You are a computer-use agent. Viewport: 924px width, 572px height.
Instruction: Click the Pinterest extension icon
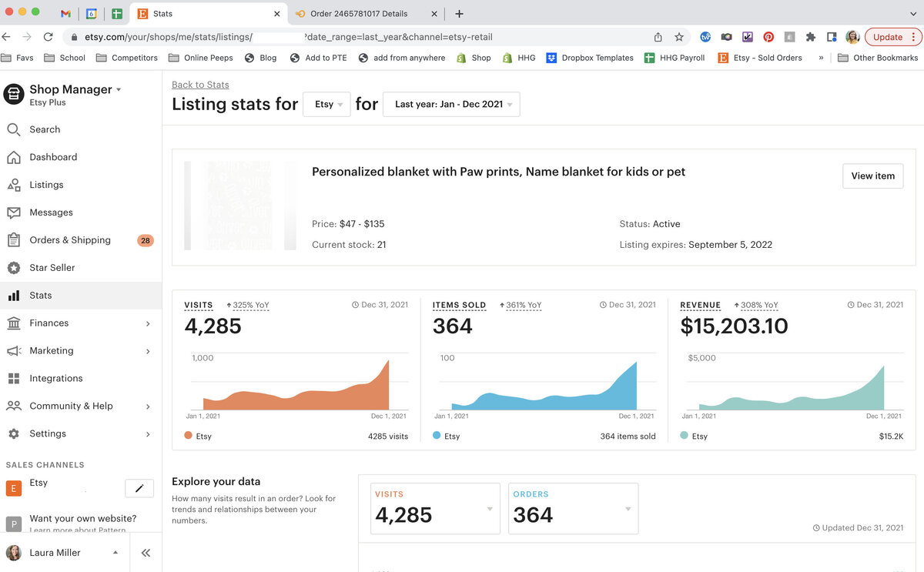coord(768,37)
